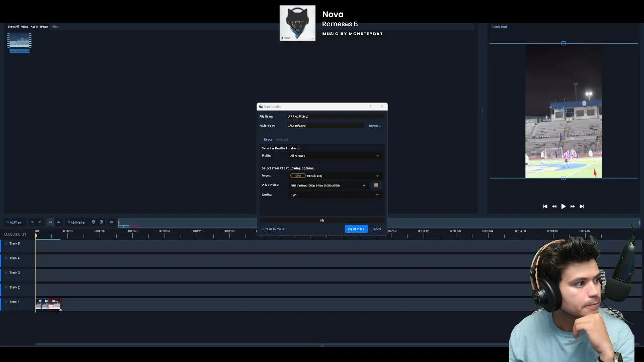Open the Target MP4 format dropdown
Viewport: 644px width, 362px height.
[335, 175]
